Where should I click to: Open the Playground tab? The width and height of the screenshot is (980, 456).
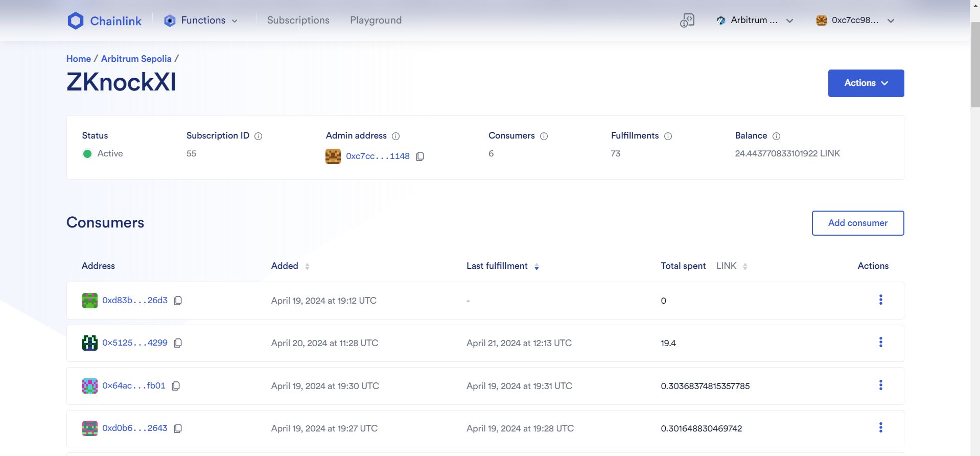click(376, 20)
